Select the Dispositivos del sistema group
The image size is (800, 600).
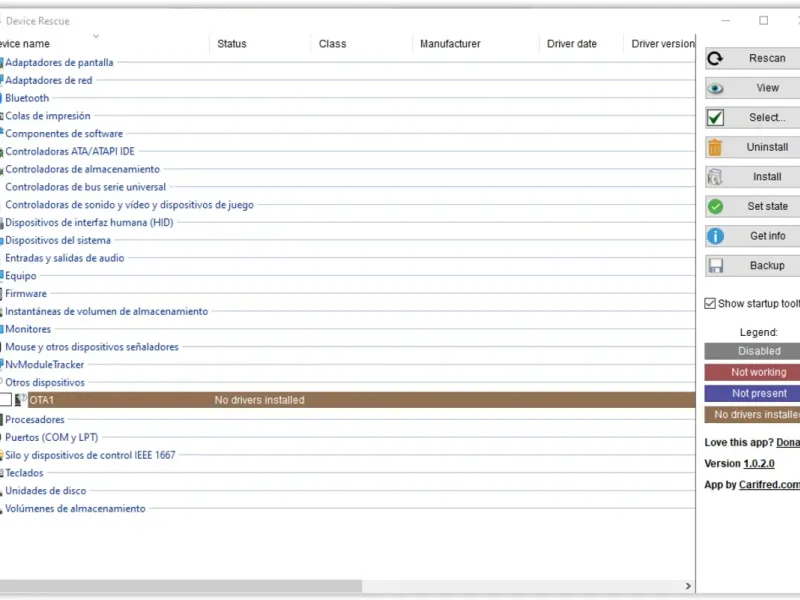click(58, 240)
